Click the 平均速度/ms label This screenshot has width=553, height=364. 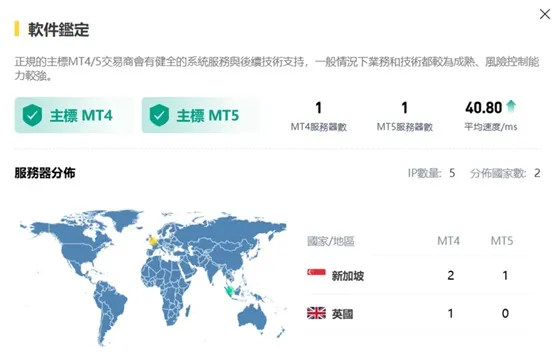491,127
